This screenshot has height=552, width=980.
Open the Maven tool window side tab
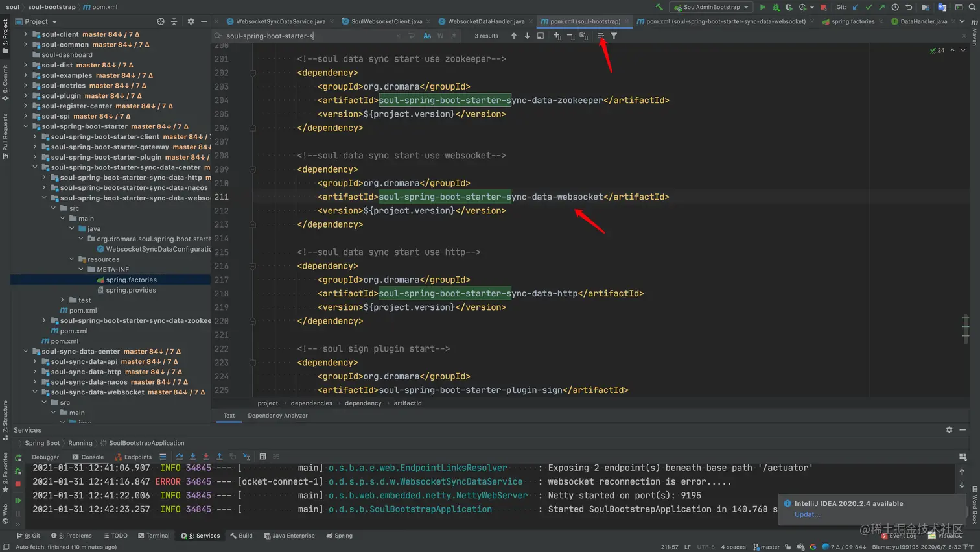[974, 32]
